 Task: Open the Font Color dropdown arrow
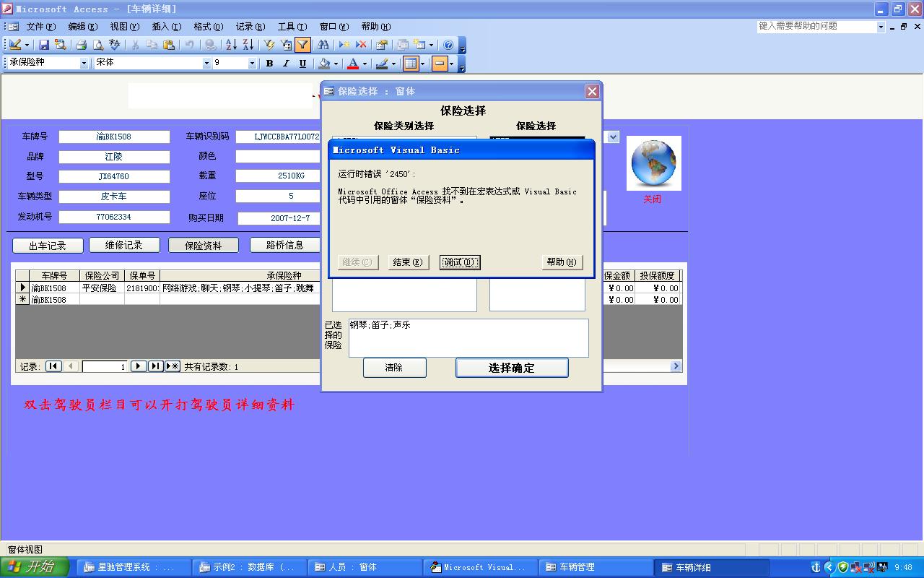(365, 64)
